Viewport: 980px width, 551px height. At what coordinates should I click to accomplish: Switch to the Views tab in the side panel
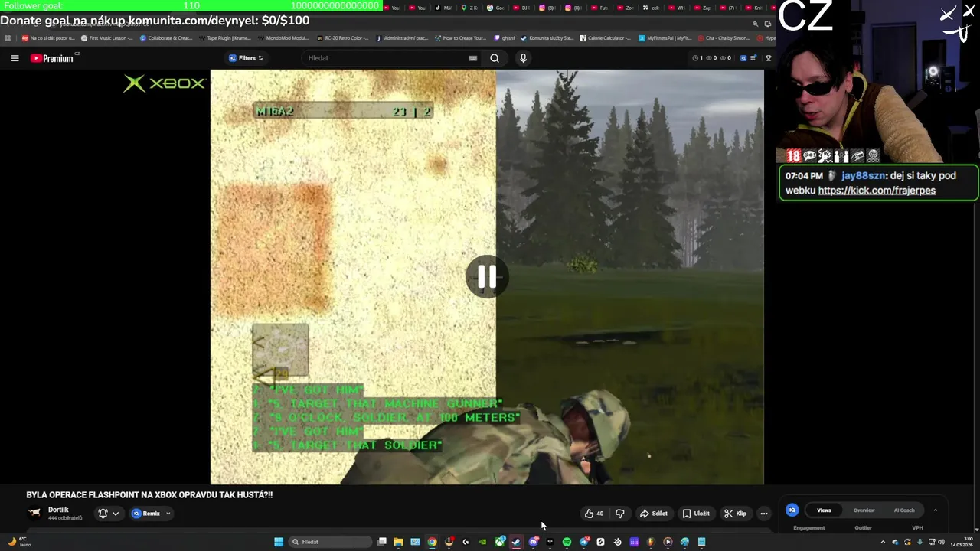(x=824, y=510)
